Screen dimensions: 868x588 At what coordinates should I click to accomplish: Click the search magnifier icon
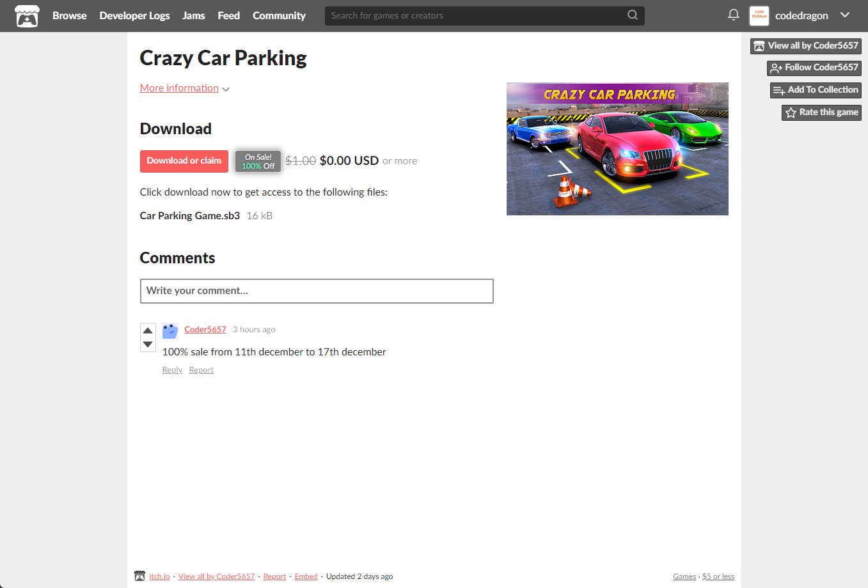click(633, 15)
